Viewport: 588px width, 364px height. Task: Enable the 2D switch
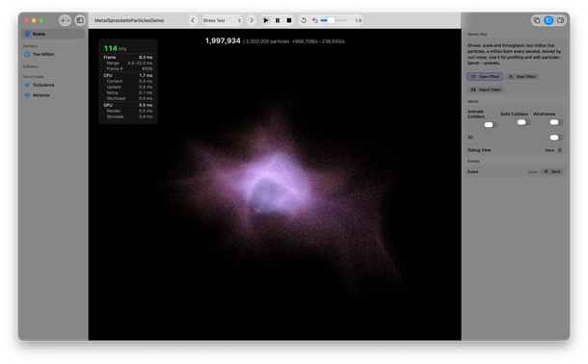[x=556, y=138]
